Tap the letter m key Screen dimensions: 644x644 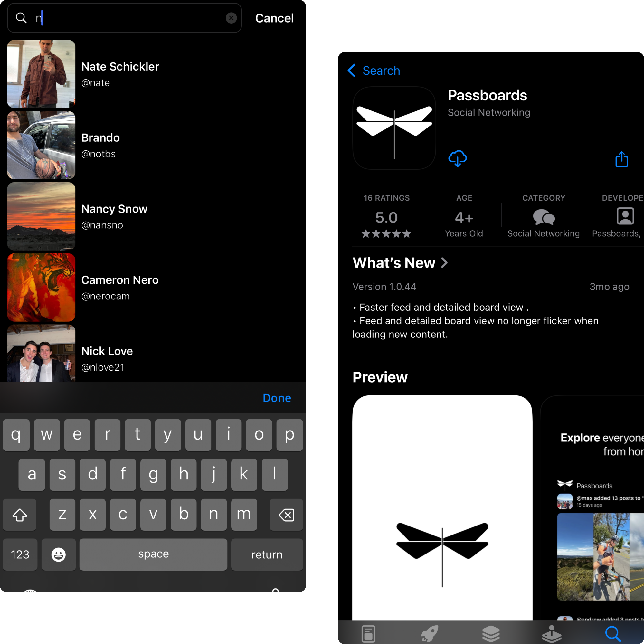pyautogui.click(x=244, y=514)
